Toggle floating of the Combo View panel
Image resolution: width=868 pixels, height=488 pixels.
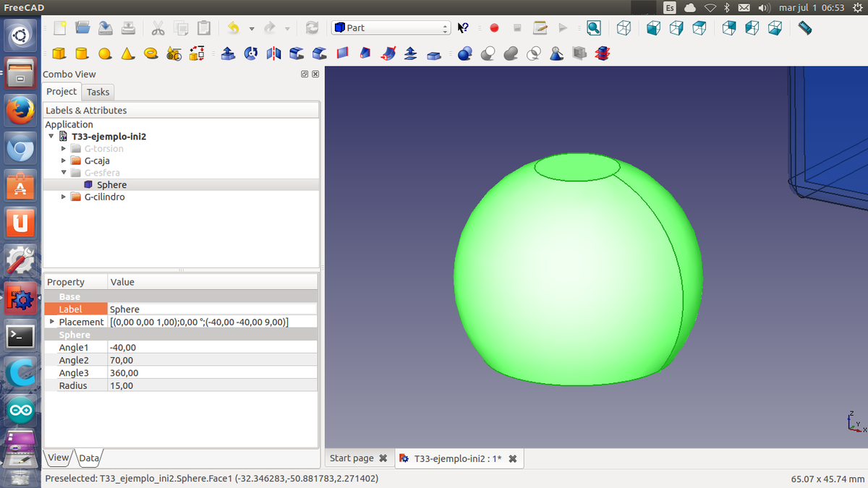pos(305,74)
